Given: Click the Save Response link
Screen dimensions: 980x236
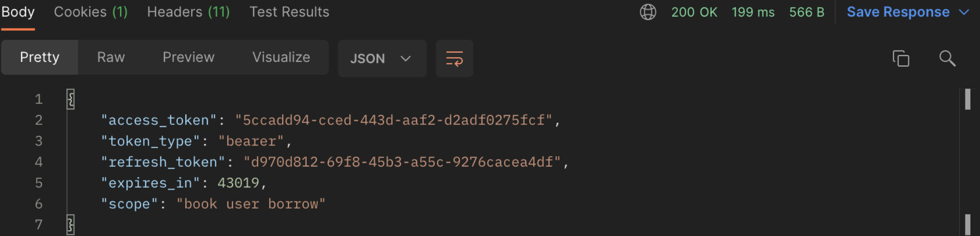Looking at the screenshot, I should pyautogui.click(x=898, y=12).
